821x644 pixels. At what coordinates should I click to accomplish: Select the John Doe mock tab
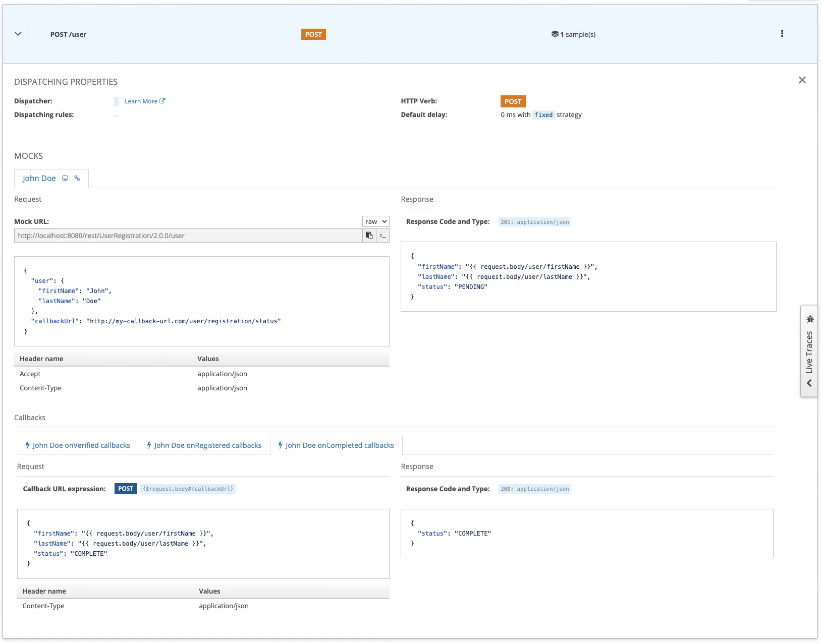click(39, 179)
